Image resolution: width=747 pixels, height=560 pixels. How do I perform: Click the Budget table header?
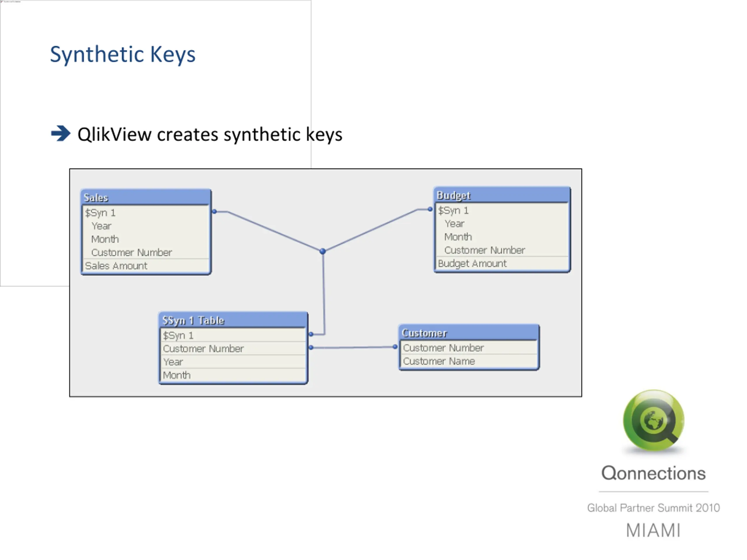click(x=502, y=195)
